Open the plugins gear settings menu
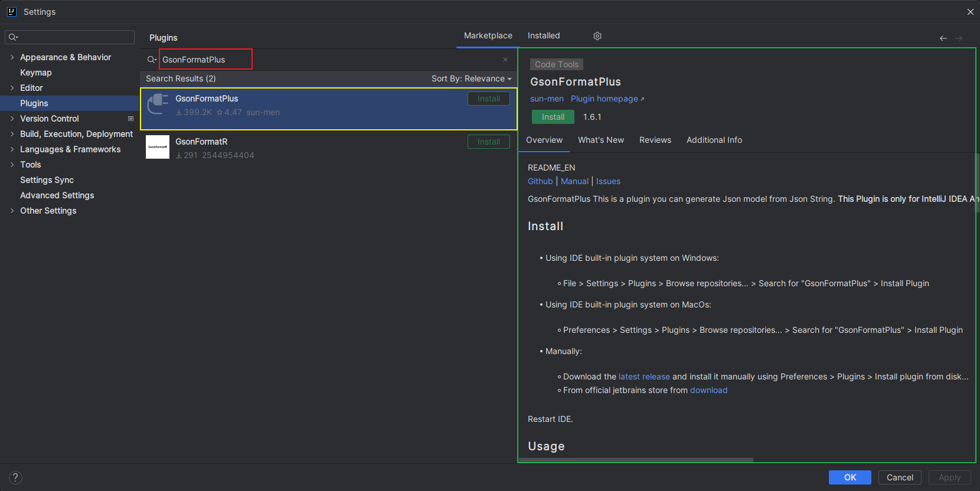The width and height of the screenshot is (980, 491). (597, 36)
